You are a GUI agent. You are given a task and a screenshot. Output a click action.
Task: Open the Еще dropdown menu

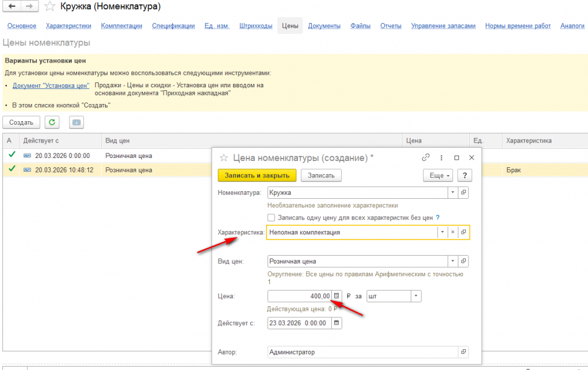coord(438,175)
